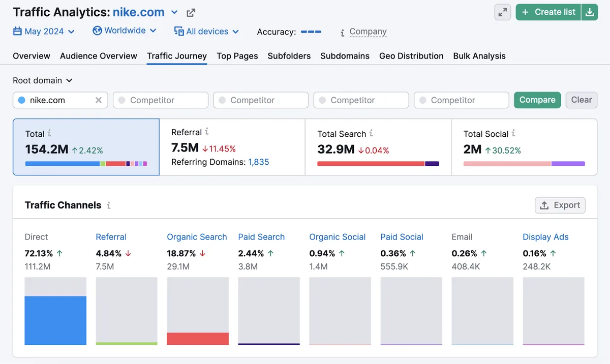This screenshot has height=364, width=610.
Task: Click the download icon beside Create list
Action: tap(589, 12)
